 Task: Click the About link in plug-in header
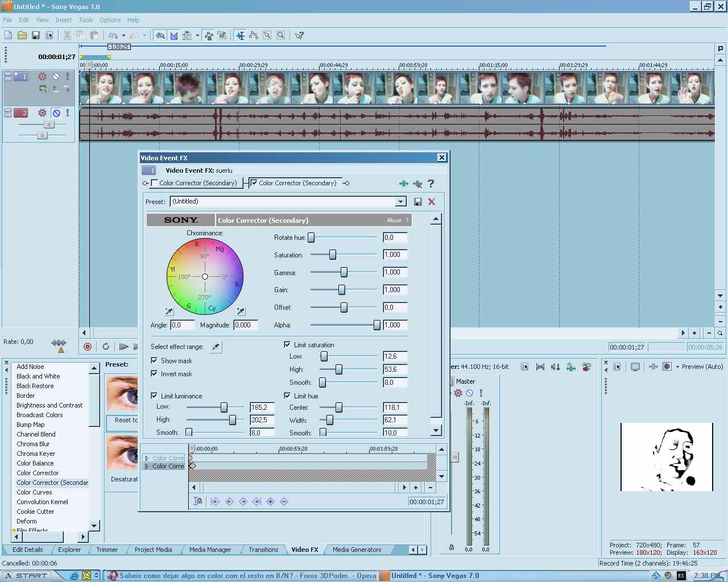point(394,221)
